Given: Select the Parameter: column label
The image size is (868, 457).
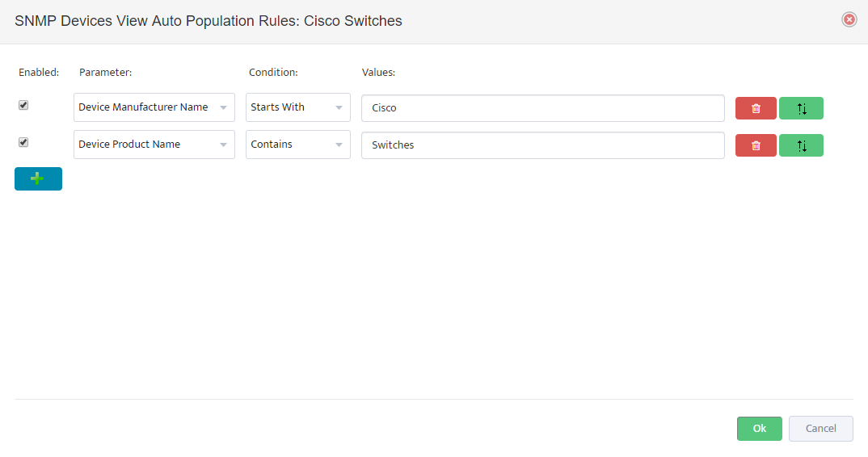Looking at the screenshot, I should [105, 73].
